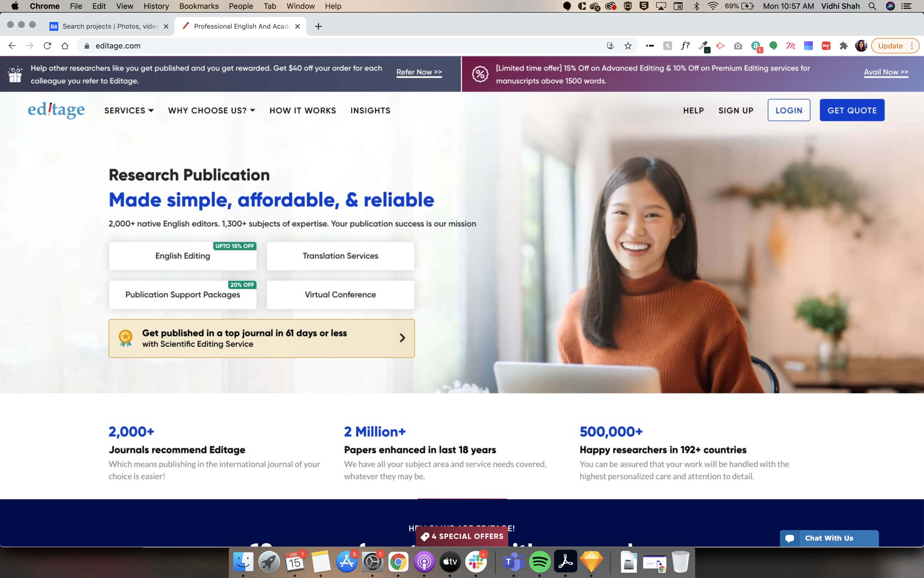Open the Podcasts app in dock
The height and width of the screenshot is (578, 924).
tap(424, 561)
